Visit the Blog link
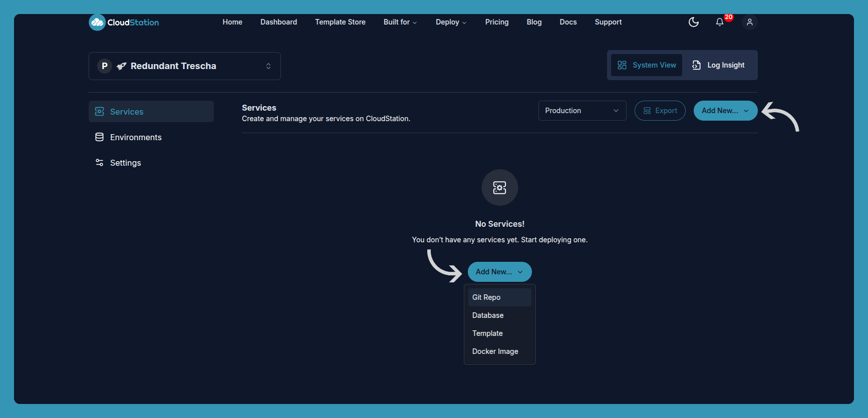868x418 pixels. point(534,22)
